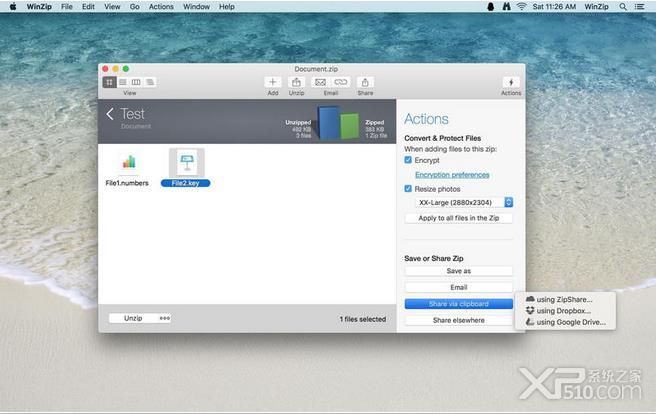The image size is (656, 414).
Task: Switch to cover flow view
Action: (x=149, y=82)
